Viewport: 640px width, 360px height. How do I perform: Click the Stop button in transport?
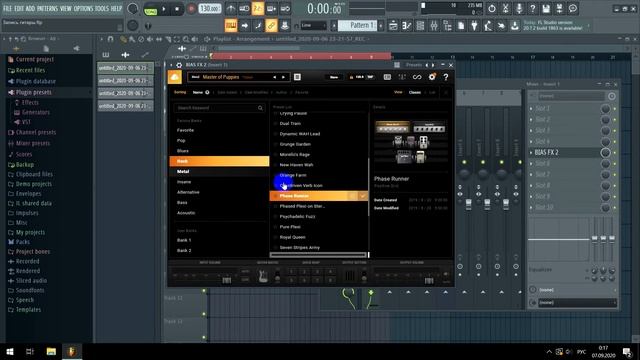(177, 9)
